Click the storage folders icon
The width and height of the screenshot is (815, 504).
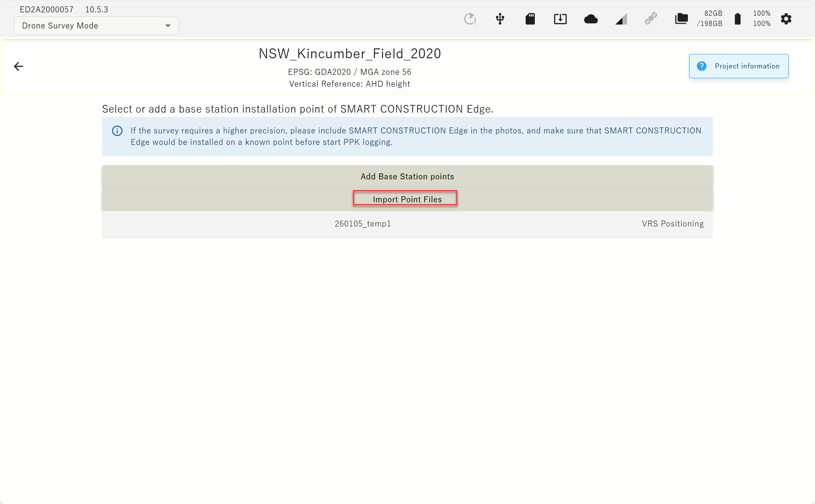681,19
